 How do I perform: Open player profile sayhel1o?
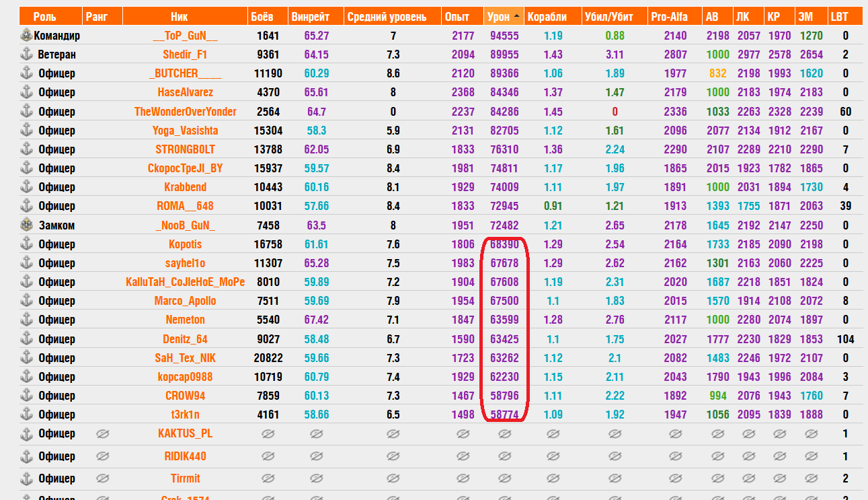185,263
